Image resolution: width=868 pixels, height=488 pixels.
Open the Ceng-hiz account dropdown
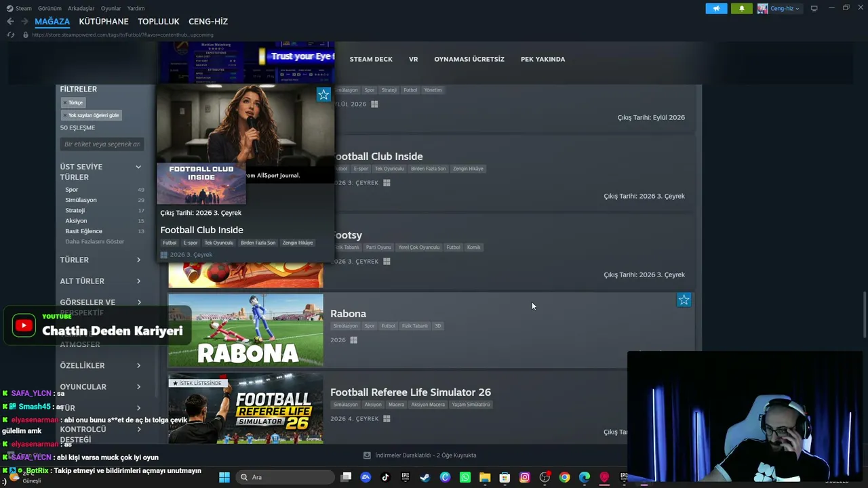pyautogui.click(x=785, y=8)
